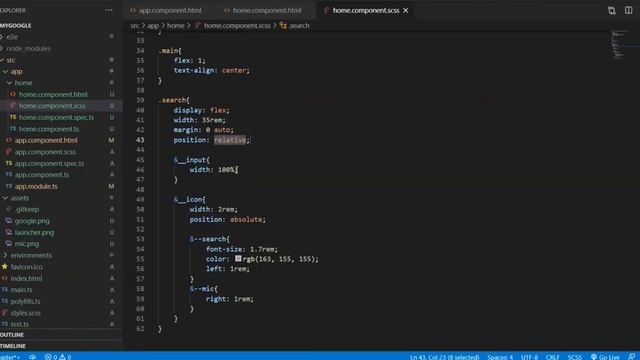Open app.component.spec.ts file
Screen dimensions: 640x360
point(49,163)
